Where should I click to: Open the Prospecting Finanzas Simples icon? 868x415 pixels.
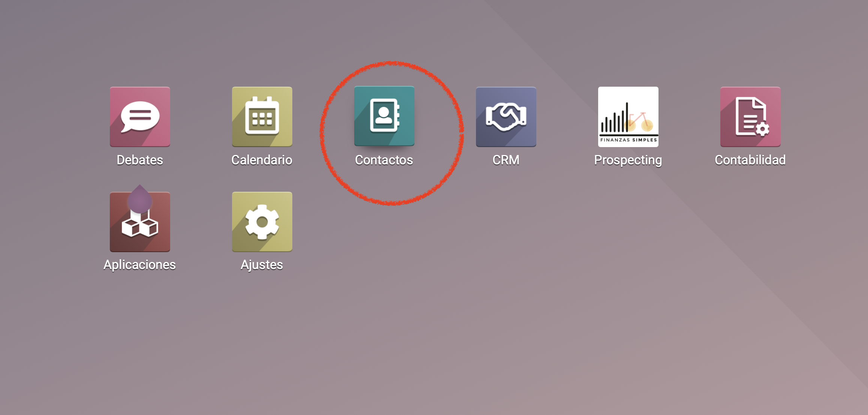pos(628,117)
